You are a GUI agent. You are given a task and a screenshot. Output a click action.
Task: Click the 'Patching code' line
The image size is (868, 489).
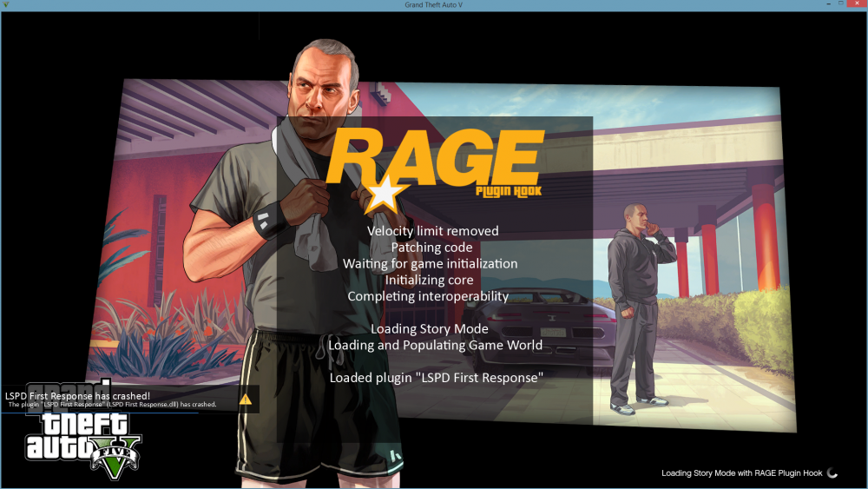coord(431,248)
